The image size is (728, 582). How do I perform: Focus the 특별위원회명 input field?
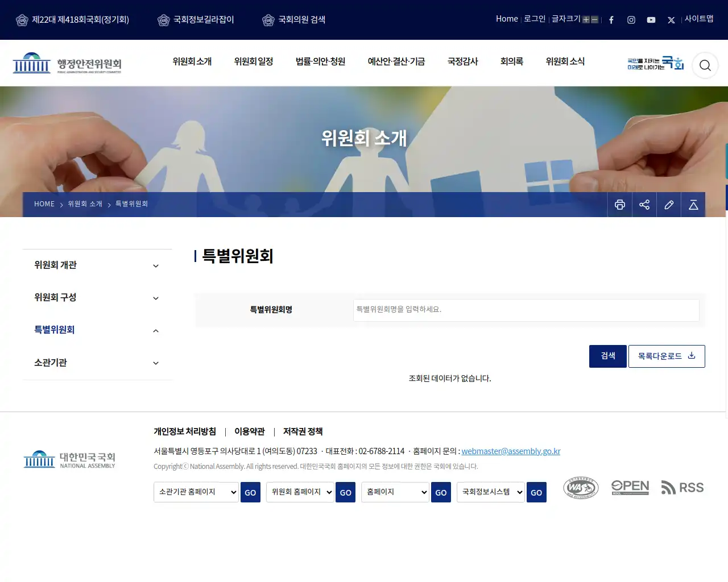(x=526, y=310)
